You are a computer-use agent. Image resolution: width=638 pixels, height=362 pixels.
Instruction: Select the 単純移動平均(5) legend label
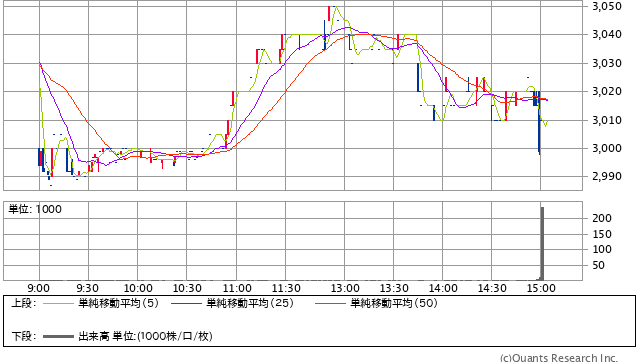118,303
